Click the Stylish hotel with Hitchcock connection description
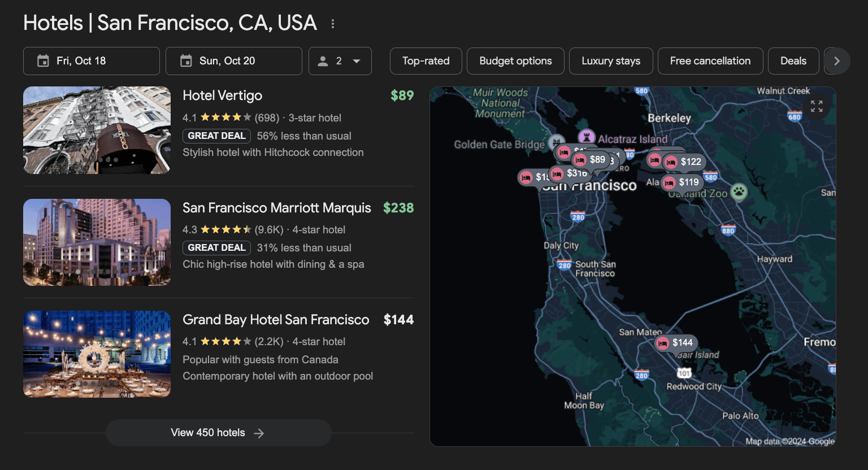Screen dimensions: 868x470 tap(273, 153)
